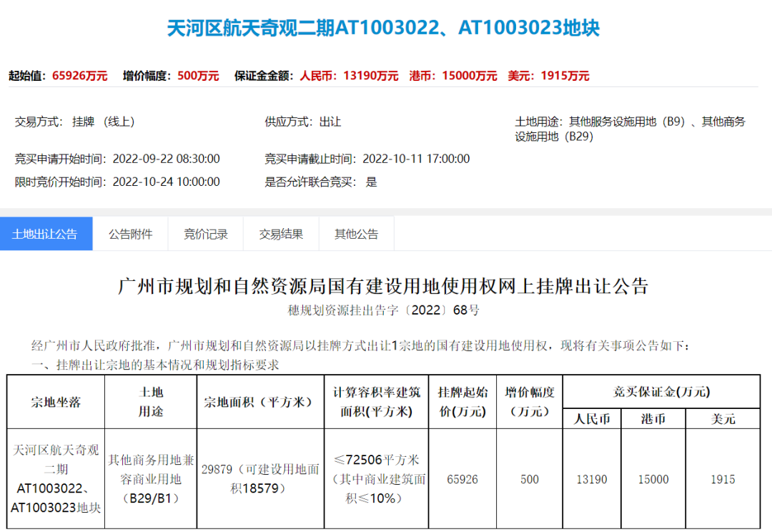The height and width of the screenshot is (532, 772).
Task: Select 是否允许联合竞买 answer 是
Action: [x=319, y=182]
